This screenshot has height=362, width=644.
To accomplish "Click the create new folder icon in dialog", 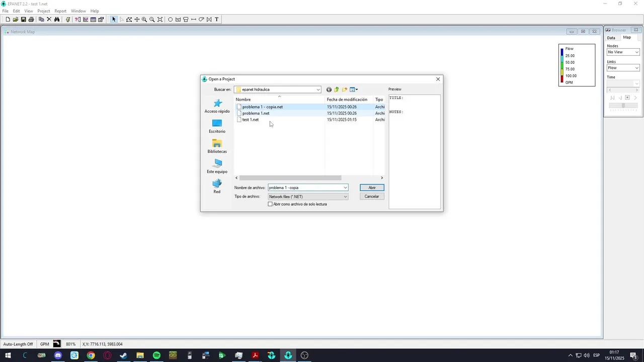I will 345,89.
